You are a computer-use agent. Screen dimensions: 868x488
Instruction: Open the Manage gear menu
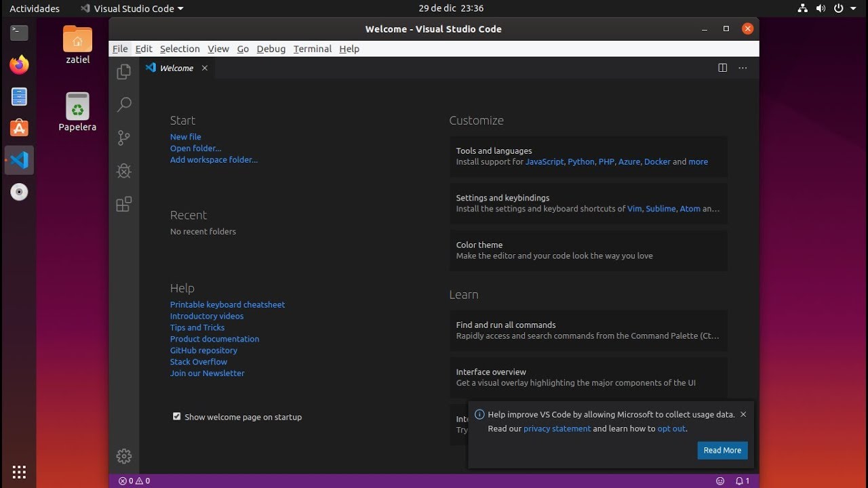123,456
